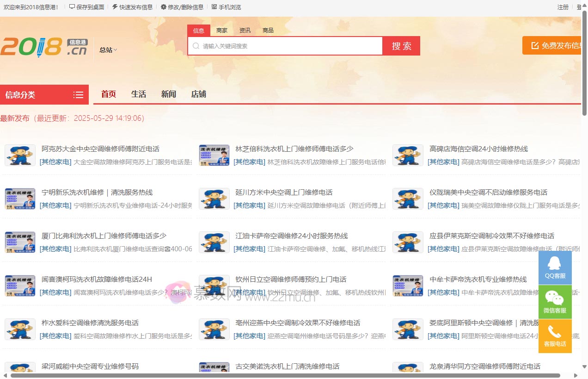Open the 信息分类 hamburger list icon

point(78,95)
